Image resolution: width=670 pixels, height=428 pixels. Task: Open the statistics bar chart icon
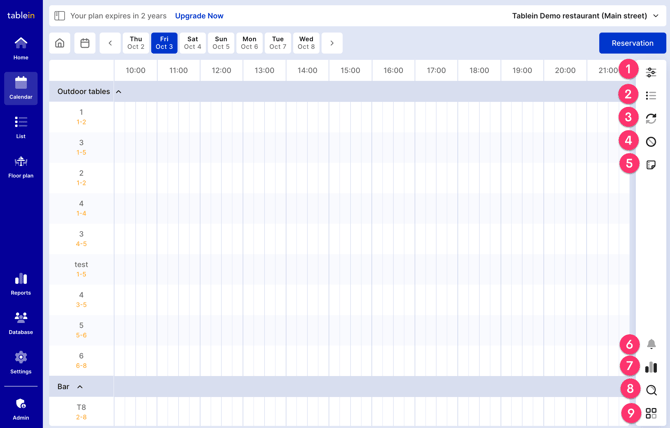click(x=651, y=367)
